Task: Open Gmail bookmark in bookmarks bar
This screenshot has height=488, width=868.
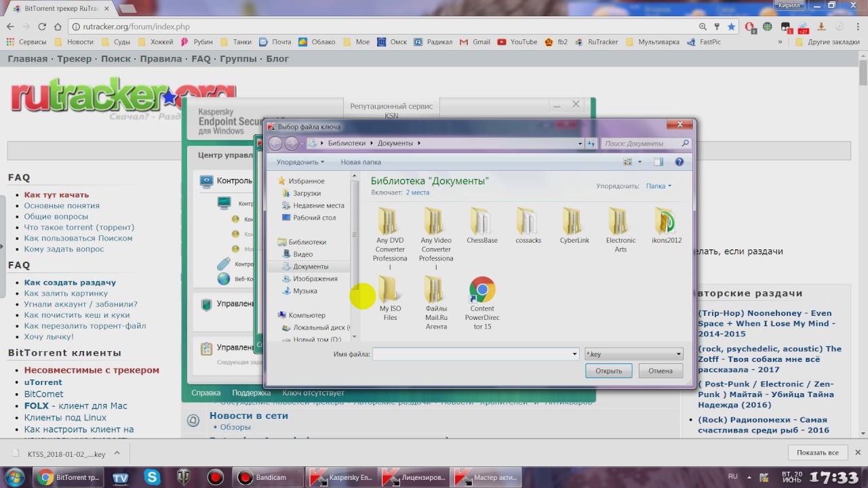Action: 475,42
